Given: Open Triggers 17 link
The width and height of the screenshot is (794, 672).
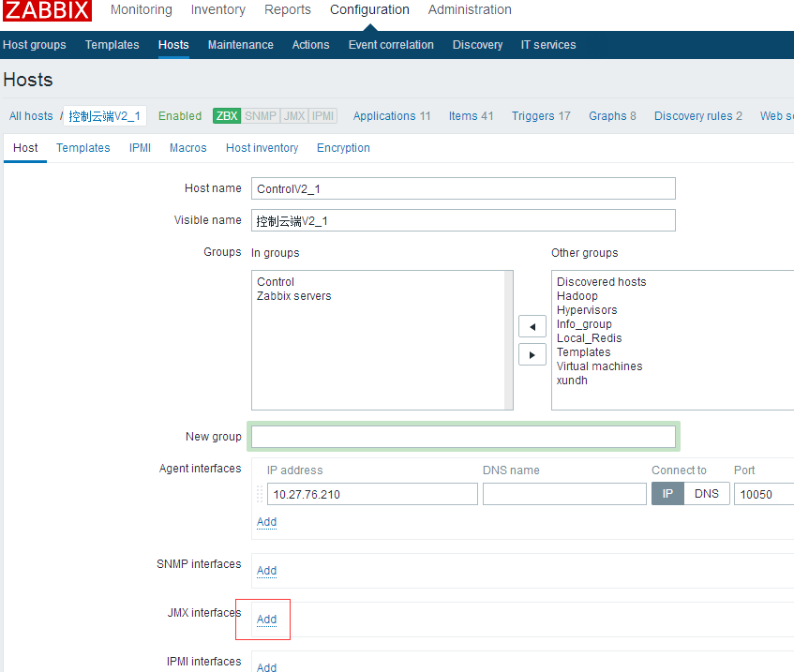Looking at the screenshot, I should (x=541, y=116).
